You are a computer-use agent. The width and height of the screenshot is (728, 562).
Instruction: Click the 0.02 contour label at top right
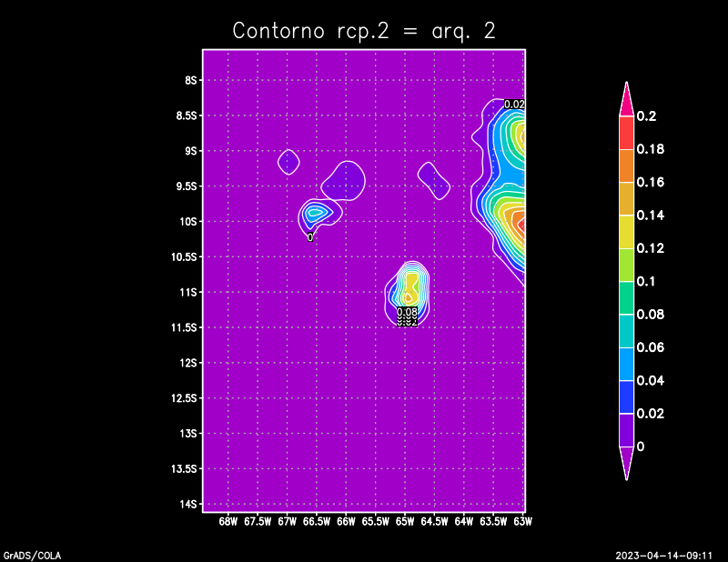click(x=514, y=105)
